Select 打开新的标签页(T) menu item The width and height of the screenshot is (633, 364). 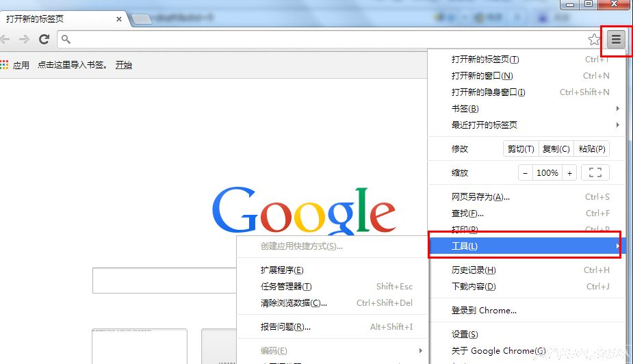[x=526, y=60]
